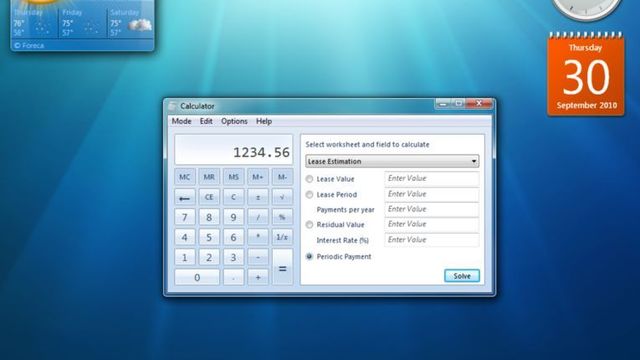Click the calculator display showing 1234.56

coord(233,150)
